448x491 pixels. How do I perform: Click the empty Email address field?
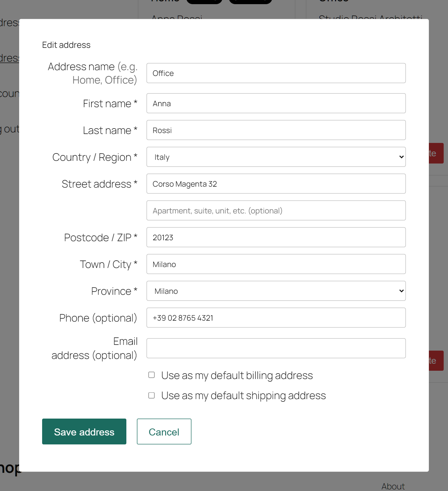(276, 348)
